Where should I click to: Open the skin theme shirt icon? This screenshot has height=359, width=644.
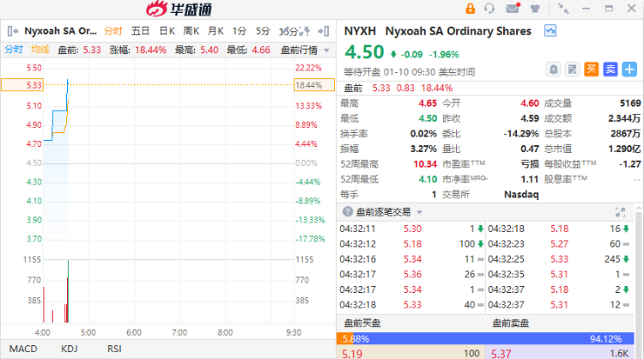click(535, 9)
